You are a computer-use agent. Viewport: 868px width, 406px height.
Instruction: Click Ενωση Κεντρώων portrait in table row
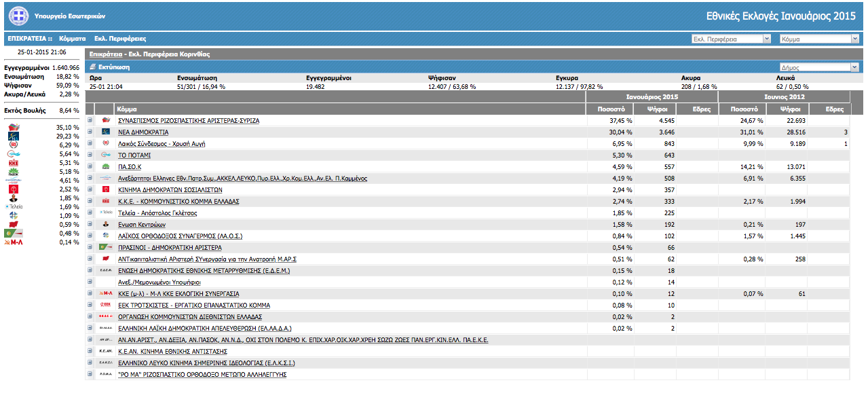coord(105,225)
